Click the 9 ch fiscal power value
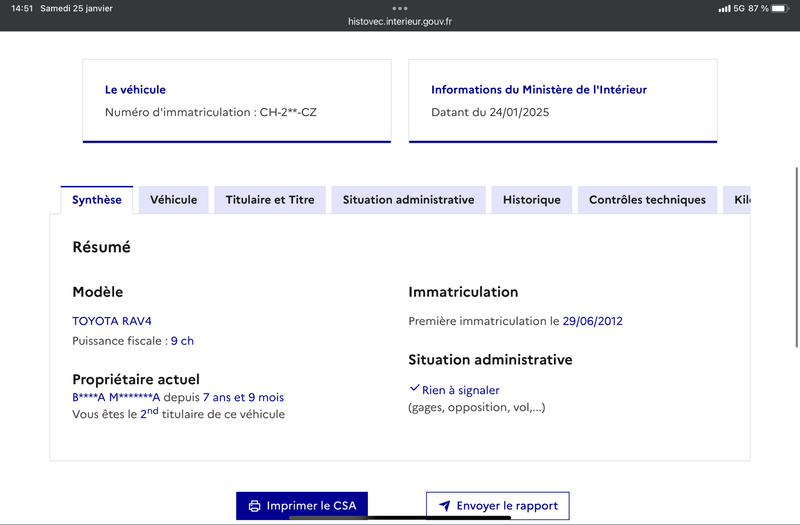800x525 pixels. (x=182, y=341)
